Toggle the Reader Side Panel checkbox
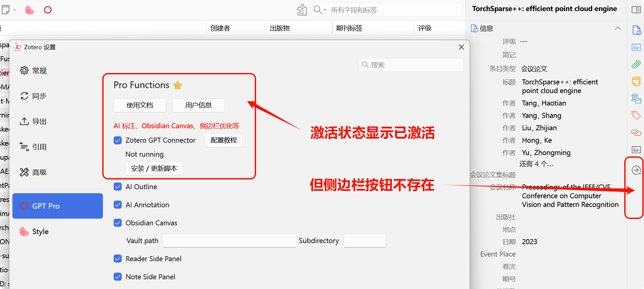Viewport: 644px width, 289px height. (x=118, y=259)
